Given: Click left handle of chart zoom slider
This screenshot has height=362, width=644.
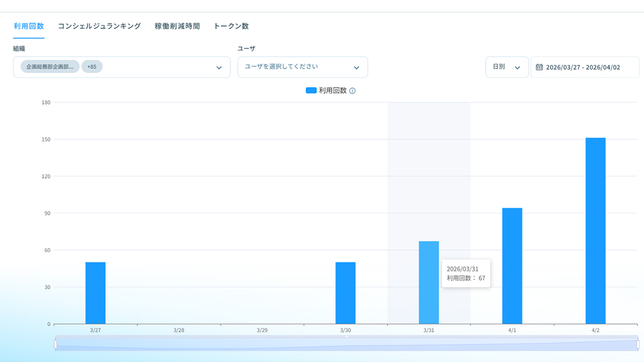Looking at the screenshot, I should coord(55,344).
